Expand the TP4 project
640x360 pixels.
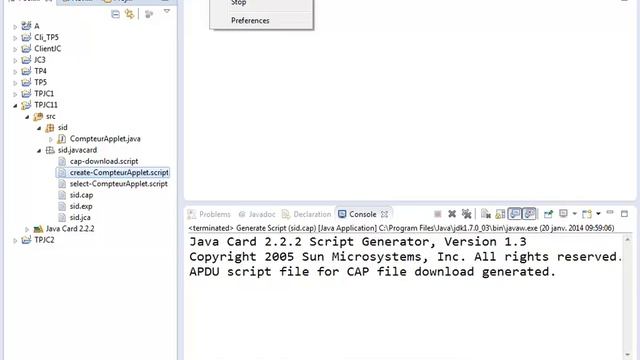[x=15, y=72]
